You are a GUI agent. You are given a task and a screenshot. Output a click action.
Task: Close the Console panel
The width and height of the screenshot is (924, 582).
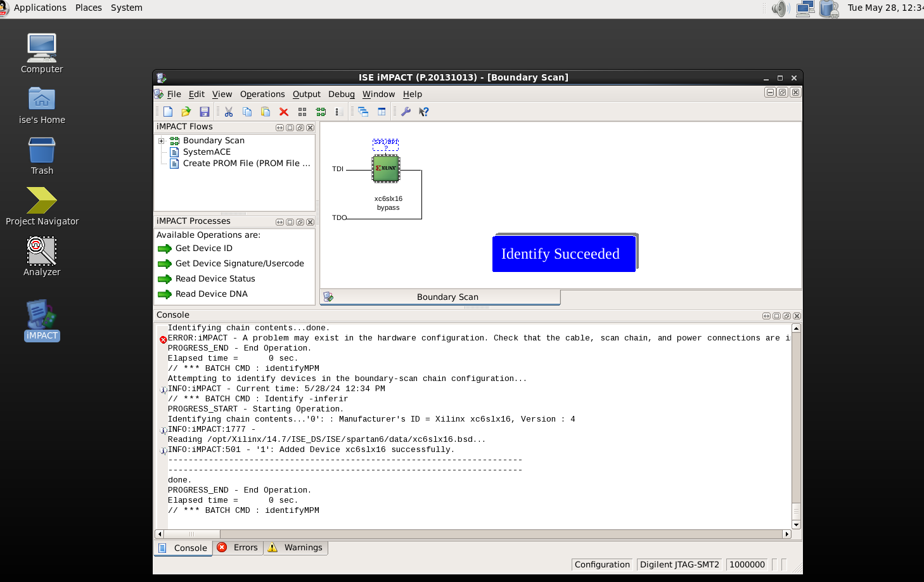point(797,316)
